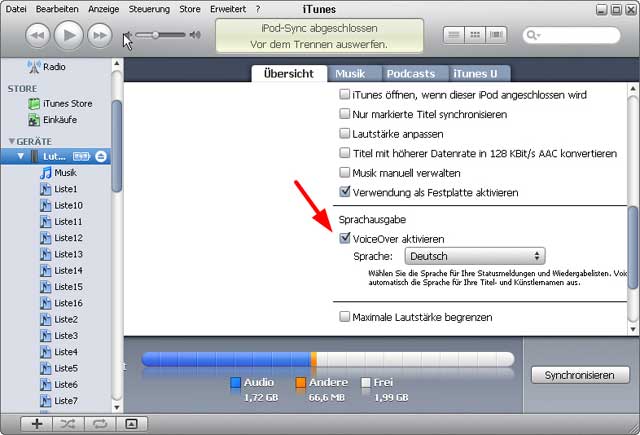Enable Maximale Lautstärke begrenzen

(344, 316)
